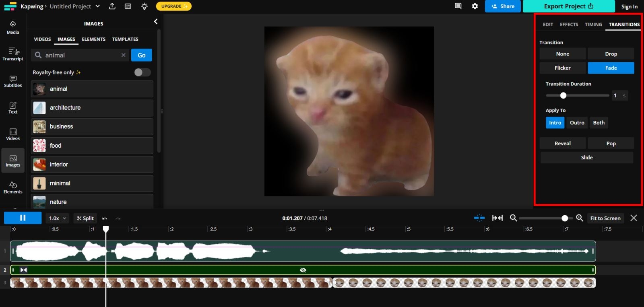Redo the last action
644x307 pixels.
tap(118, 218)
